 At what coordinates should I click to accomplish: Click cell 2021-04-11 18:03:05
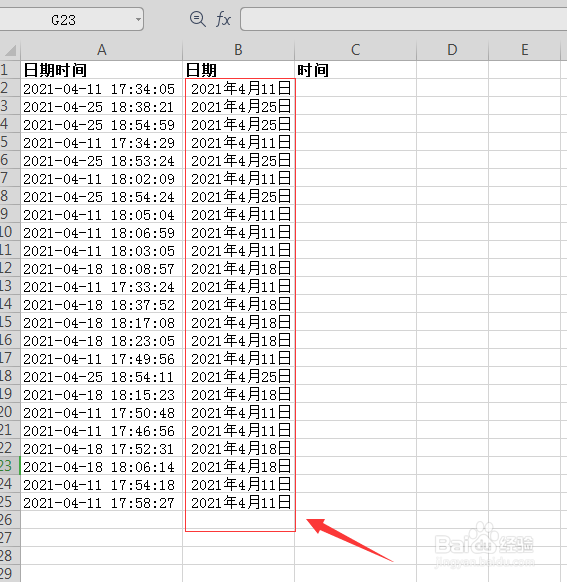[x=102, y=250]
